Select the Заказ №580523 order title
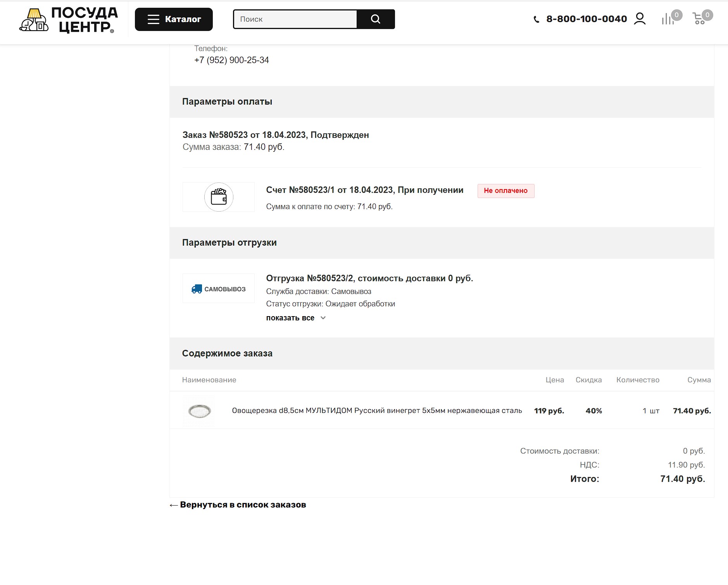 pyautogui.click(x=276, y=135)
